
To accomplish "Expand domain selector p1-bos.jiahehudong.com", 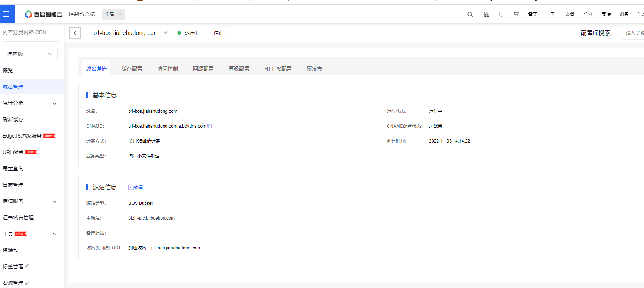I will pos(166,33).
